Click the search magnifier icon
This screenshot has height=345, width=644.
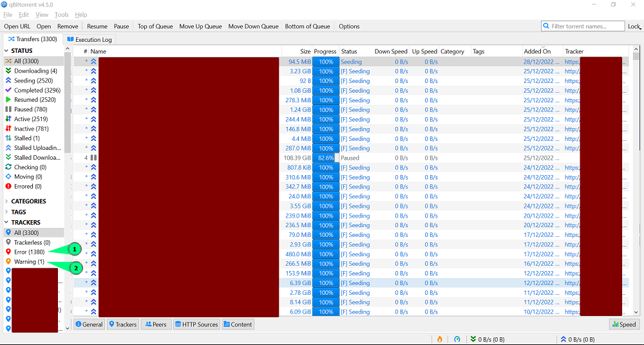pyautogui.click(x=546, y=26)
